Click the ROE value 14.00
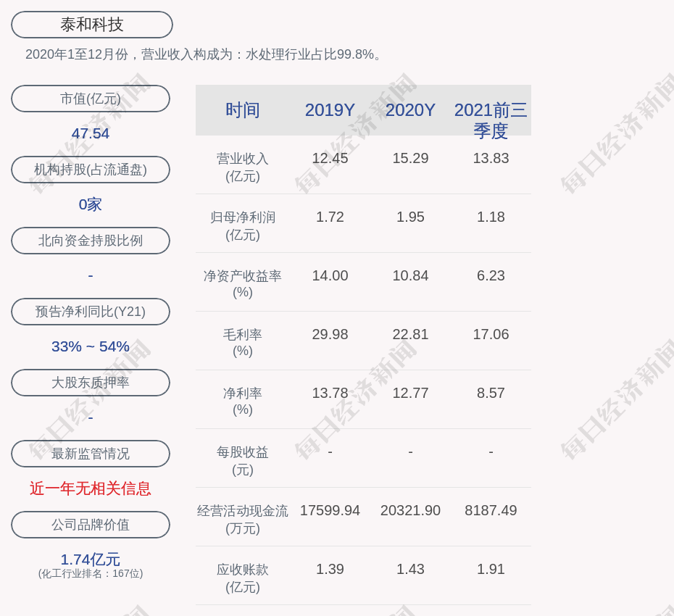The image size is (674, 616). (330, 275)
